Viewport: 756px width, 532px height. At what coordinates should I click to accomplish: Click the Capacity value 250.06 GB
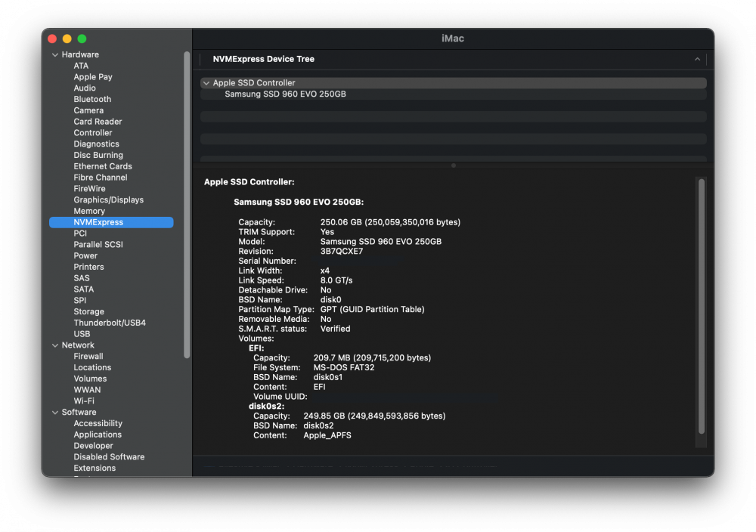390,222
